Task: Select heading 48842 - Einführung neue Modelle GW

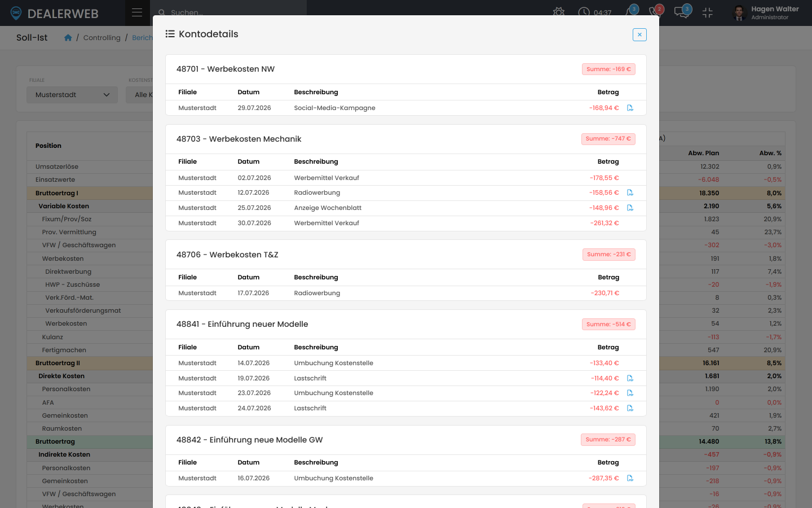Action: click(x=250, y=440)
